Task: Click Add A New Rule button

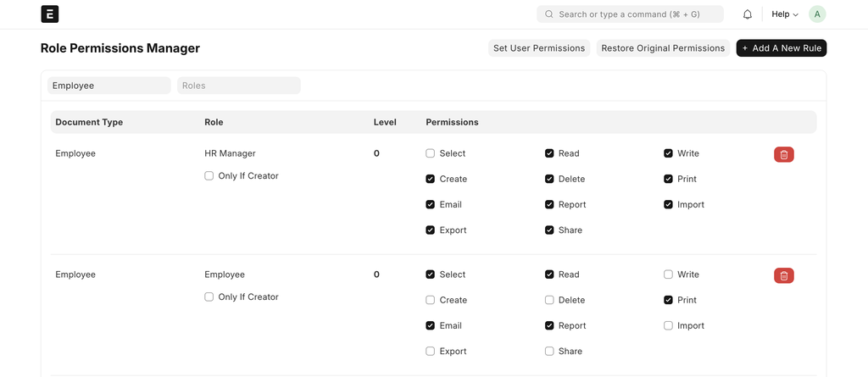Action: (x=781, y=48)
